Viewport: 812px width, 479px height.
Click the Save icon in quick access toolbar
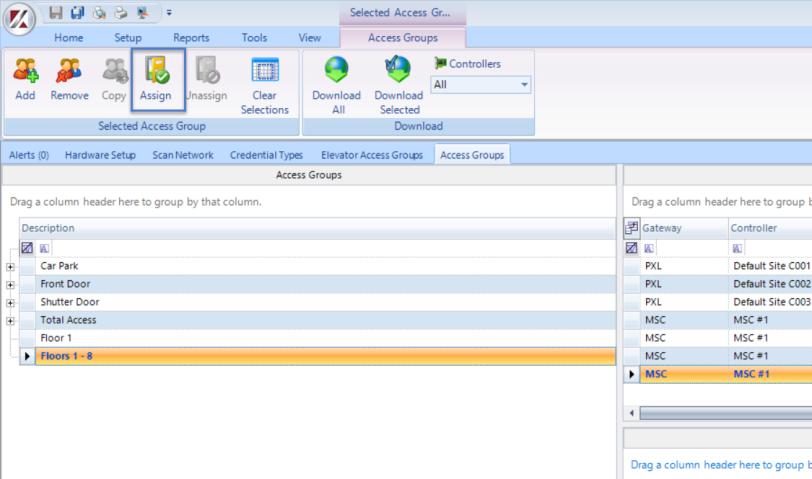(x=55, y=12)
